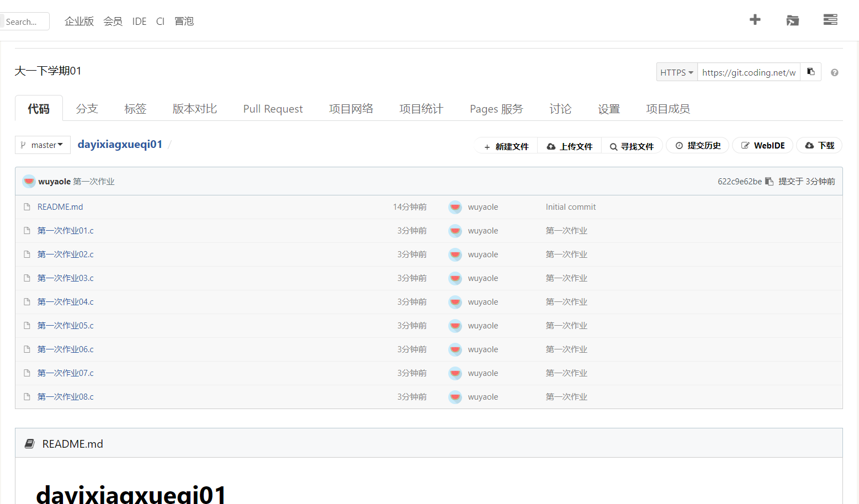
Task: Click the git.coding.net URL field
Action: [x=749, y=72]
